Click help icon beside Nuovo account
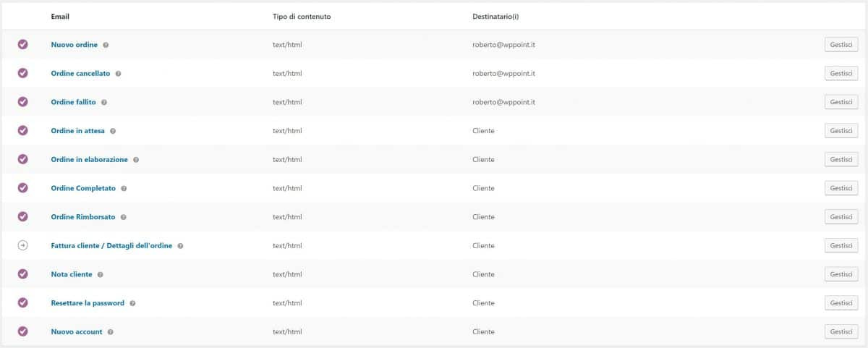The width and height of the screenshot is (868, 348). pos(110,332)
